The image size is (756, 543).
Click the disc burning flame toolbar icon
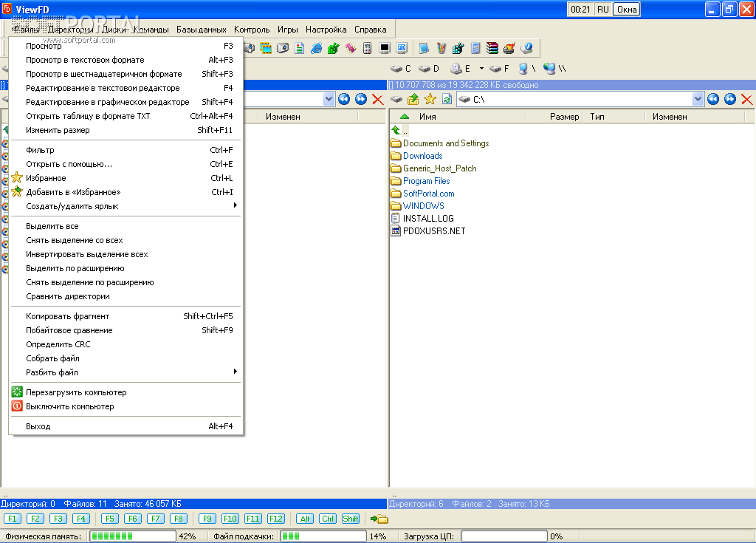tap(509, 48)
